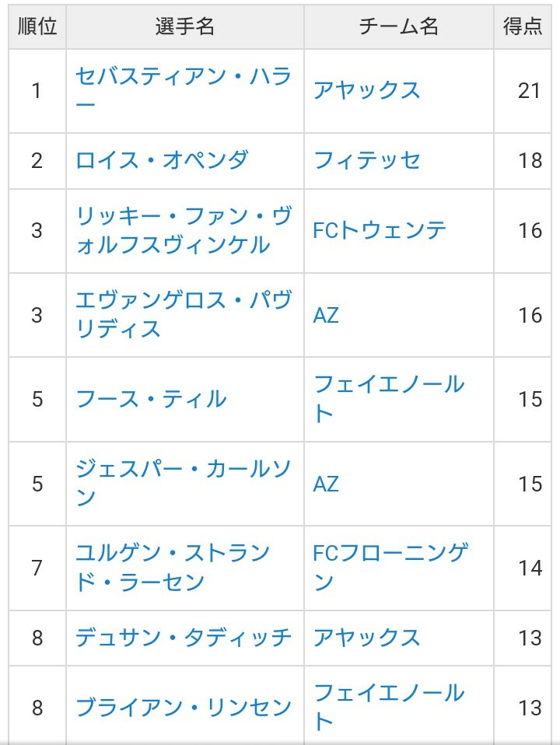Open FCフローニンゲン team link
This screenshot has width=560, height=745.
pyautogui.click(x=390, y=554)
